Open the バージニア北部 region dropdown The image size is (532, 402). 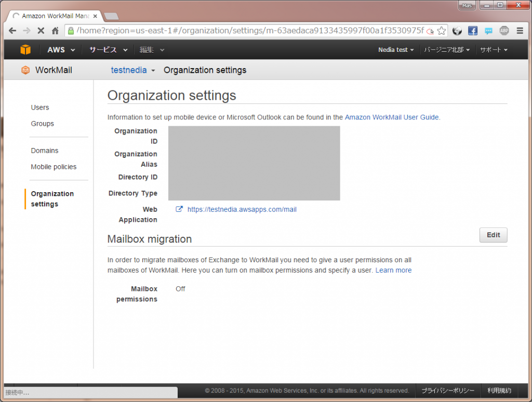tap(447, 50)
